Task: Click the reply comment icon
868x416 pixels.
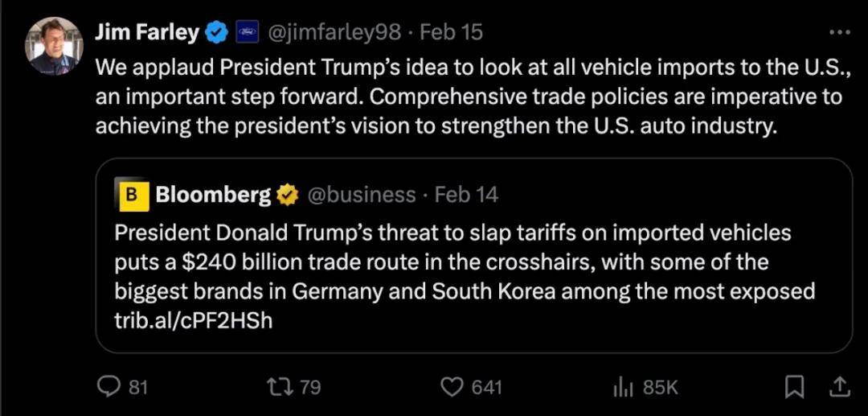Action: [x=108, y=387]
